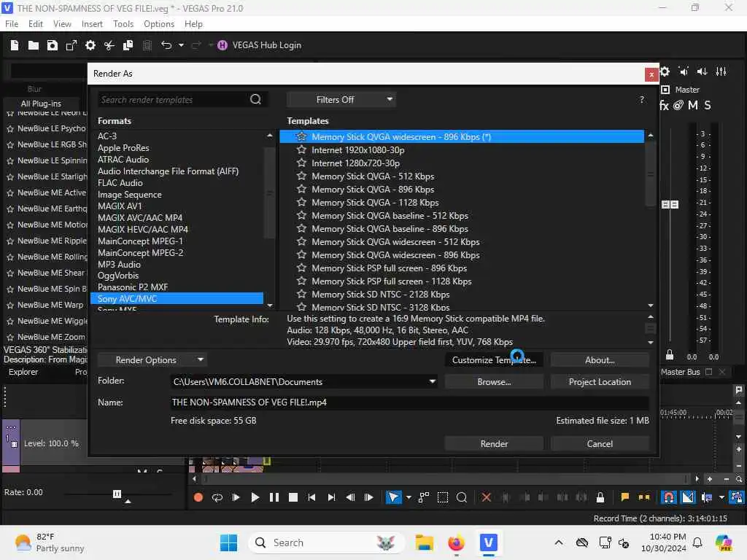Favorite the Internet 1280x720-30p template star
The image size is (747, 560).
pyautogui.click(x=301, y=163)
